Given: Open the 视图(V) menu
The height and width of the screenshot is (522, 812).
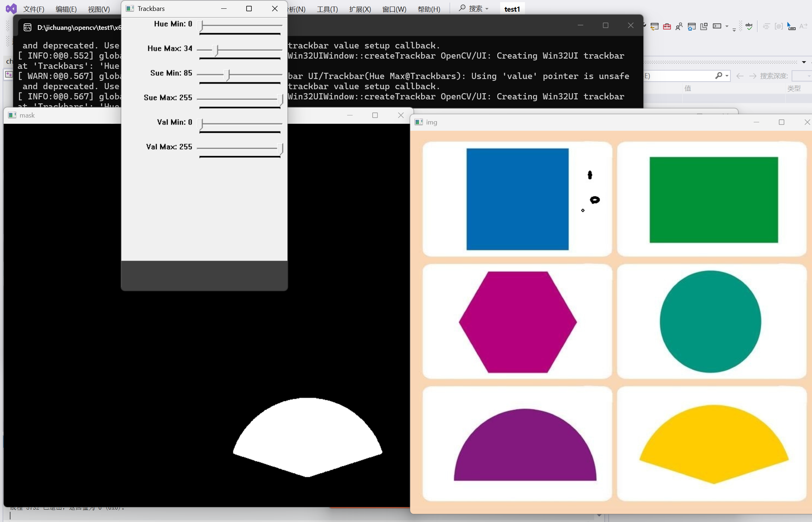Looking at the screenshot, I should pos(99,9).
